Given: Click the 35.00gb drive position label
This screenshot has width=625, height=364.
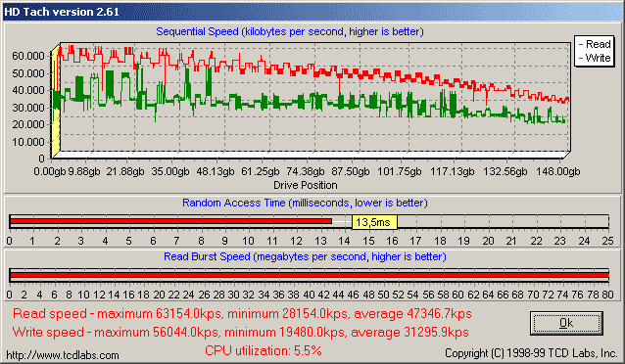Looking at the screenshot, I should click(170, 171).
